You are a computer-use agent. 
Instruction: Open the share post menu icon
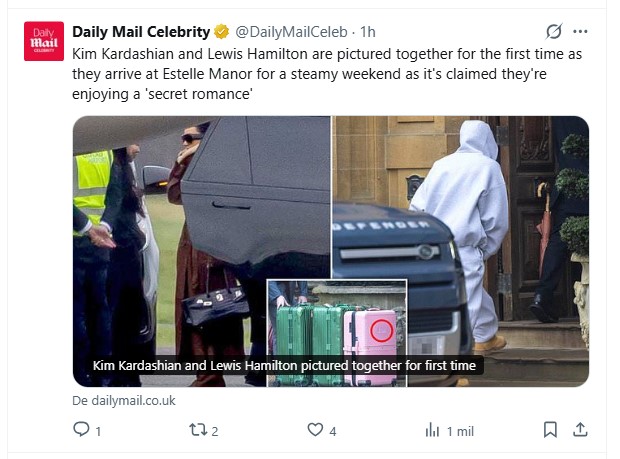[579, 430]
